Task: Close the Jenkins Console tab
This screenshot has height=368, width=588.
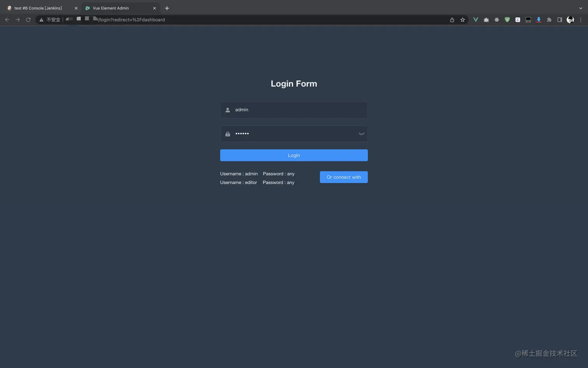Action: coord(76,8)
